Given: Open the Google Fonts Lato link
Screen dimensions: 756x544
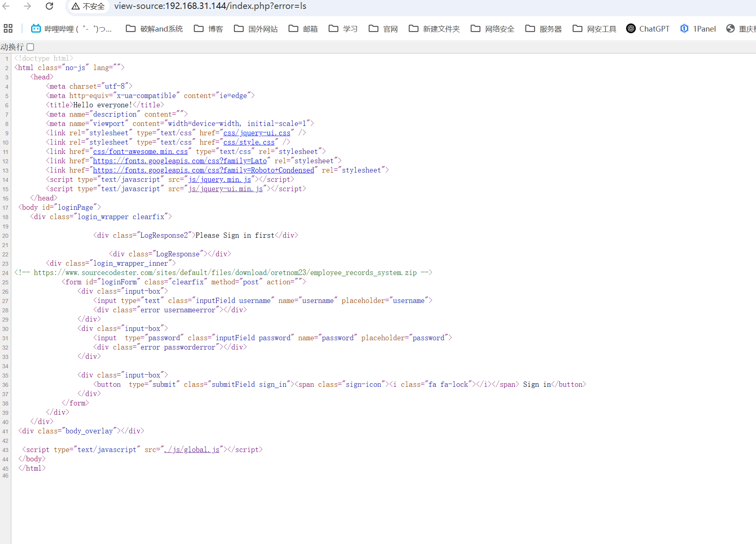Looking at the screenshot, I should pyautogui.click(x=180, y=161).
